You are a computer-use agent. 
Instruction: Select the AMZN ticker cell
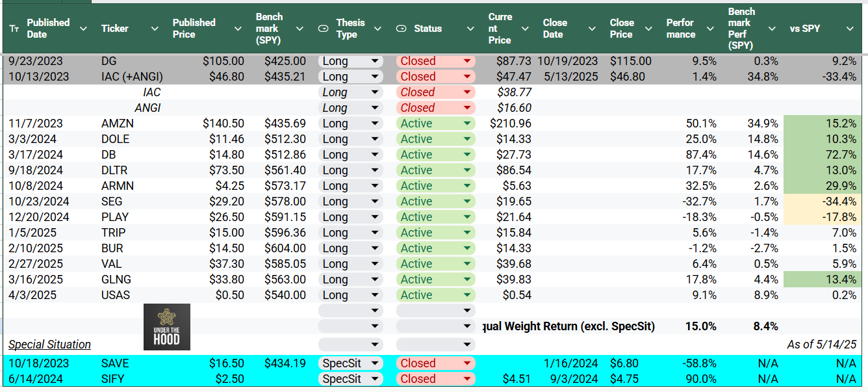(x=119, y=124)
